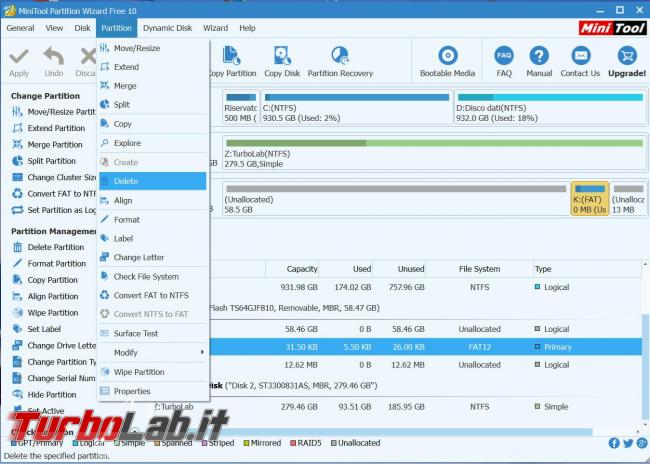Image resolution: width=650 pixels, height=464 pixels.
Task: Select the 12.62 MB Unallocated row
Action: coord(425,365)
